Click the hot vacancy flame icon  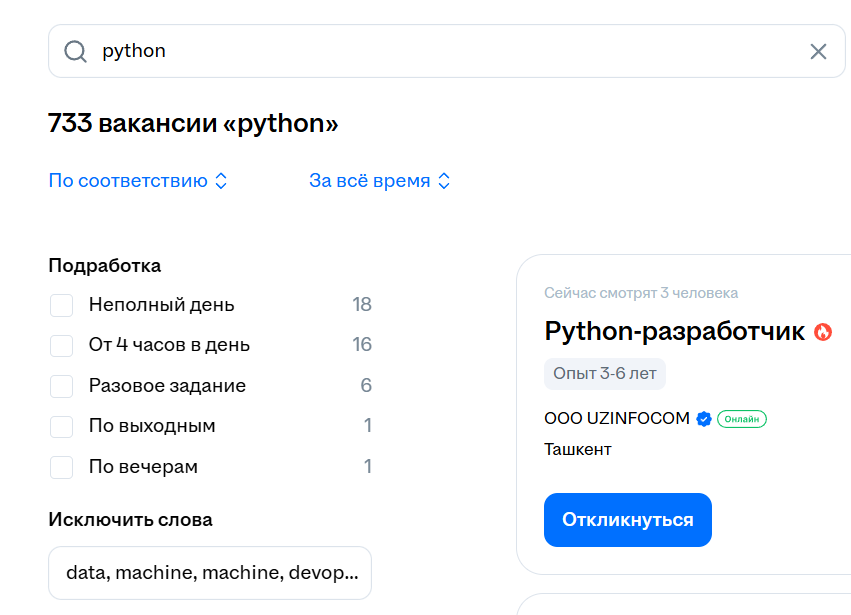click(x=822, y=332)
